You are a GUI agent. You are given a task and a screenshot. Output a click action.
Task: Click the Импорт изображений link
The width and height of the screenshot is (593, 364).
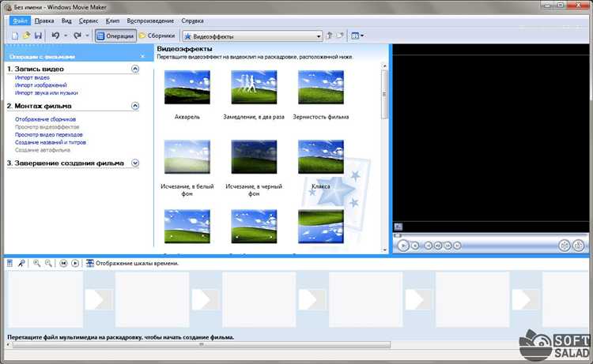(41, 85)
